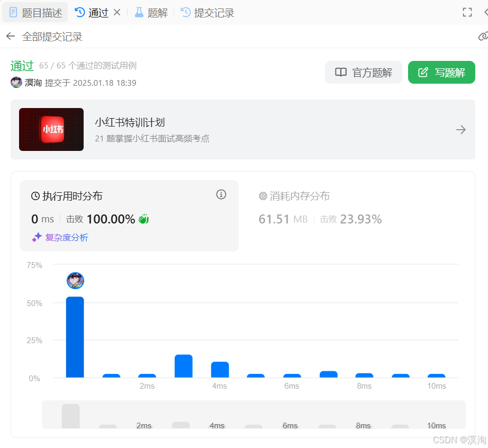Viewport: 488px width, 448px height.
Task: Click the 溟洵 username
Action: (x=33, y=83)
